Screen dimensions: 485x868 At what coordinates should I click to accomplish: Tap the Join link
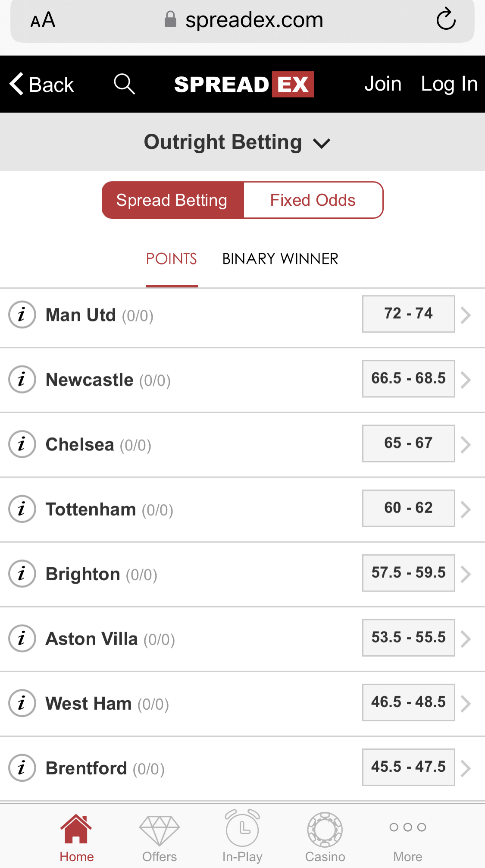tap(383, 84)
